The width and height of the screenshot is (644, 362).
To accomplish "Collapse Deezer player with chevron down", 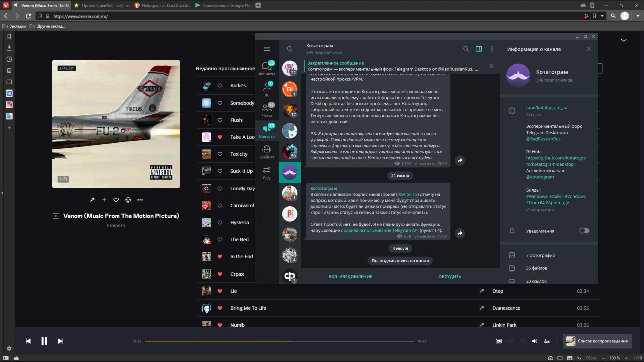I will point(624,40).
